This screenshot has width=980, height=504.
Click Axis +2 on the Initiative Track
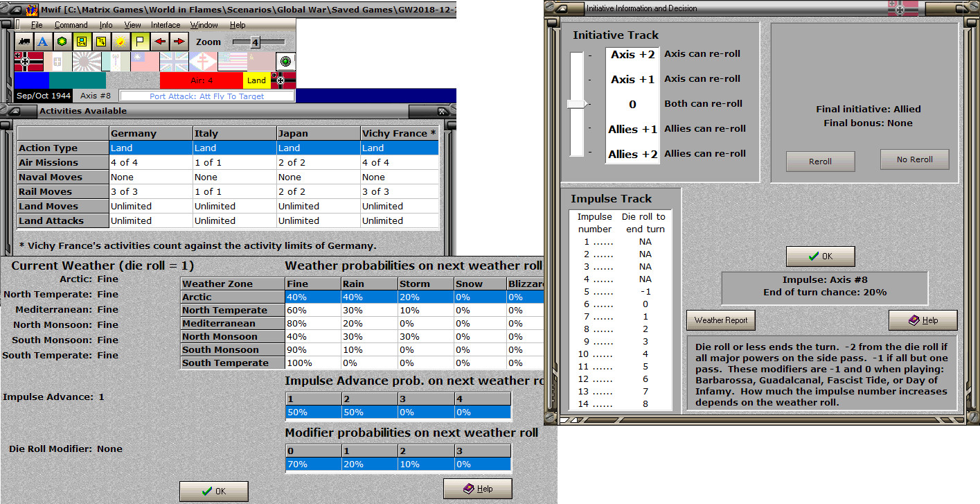click(632, 55)
